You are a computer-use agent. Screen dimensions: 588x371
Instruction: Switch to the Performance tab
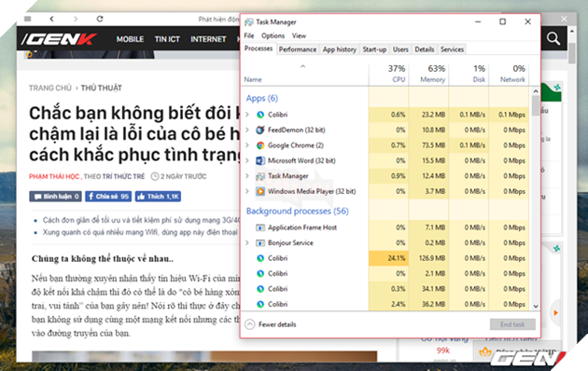point(298,49)
